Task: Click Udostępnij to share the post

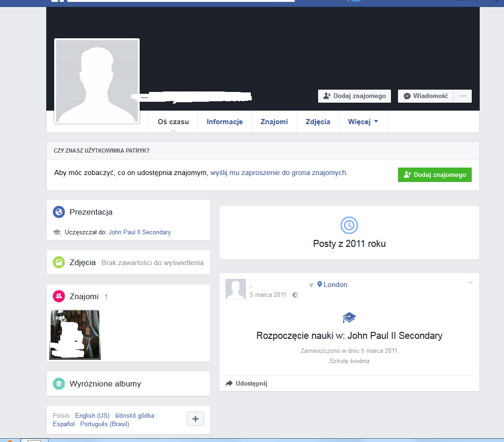Action: [x=251, y=384]
